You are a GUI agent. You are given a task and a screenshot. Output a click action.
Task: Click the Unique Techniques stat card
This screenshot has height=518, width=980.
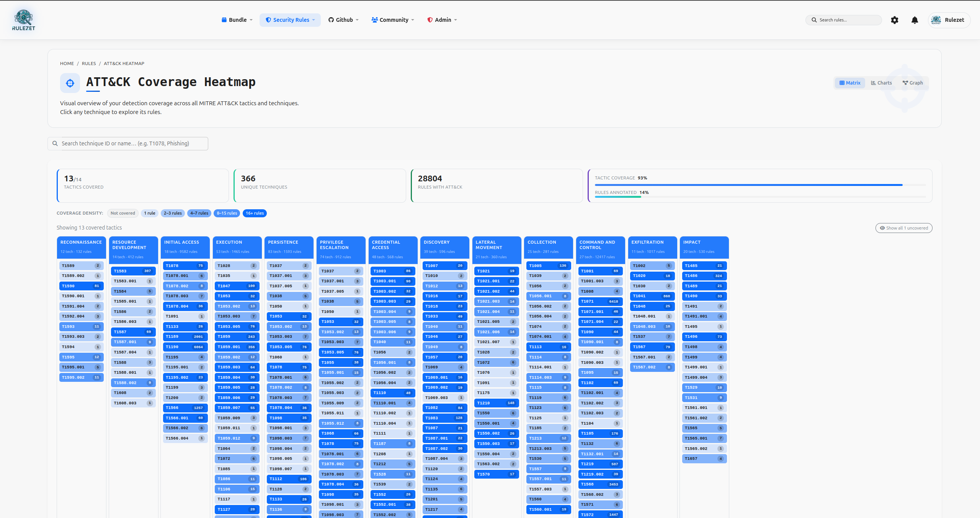pos(320,186)
